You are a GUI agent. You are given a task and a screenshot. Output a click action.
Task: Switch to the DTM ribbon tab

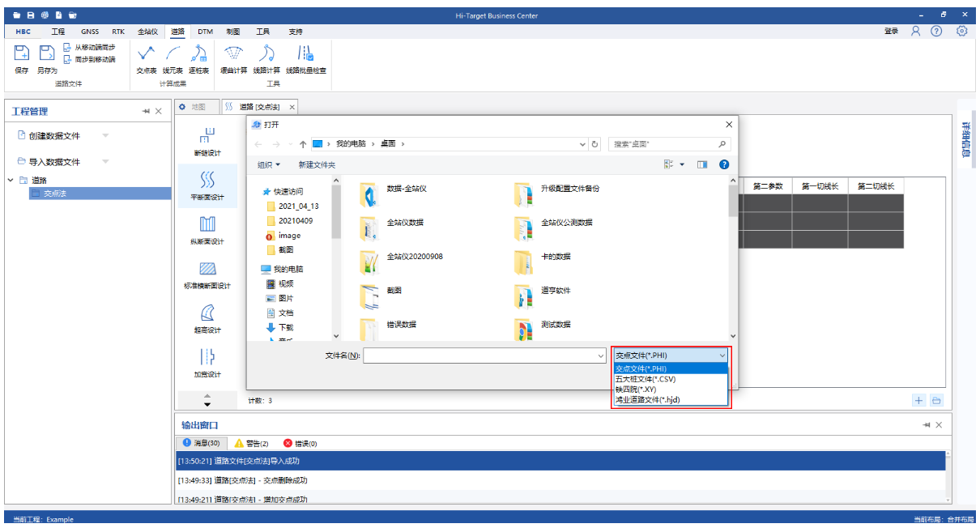[205, 32]
